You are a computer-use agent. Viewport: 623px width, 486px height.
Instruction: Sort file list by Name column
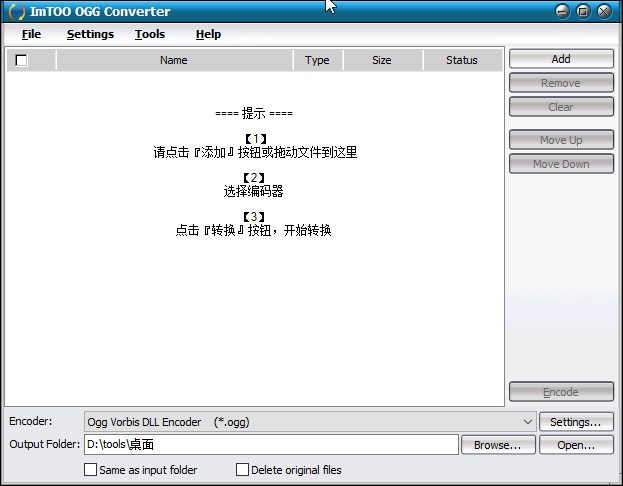(174, 60)
